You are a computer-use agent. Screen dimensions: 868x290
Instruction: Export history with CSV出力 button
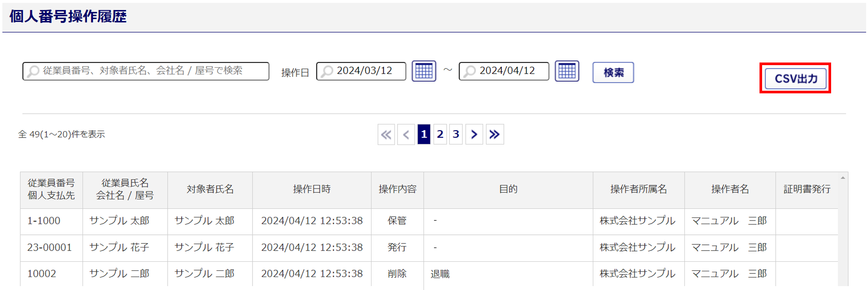coord(796,79)
